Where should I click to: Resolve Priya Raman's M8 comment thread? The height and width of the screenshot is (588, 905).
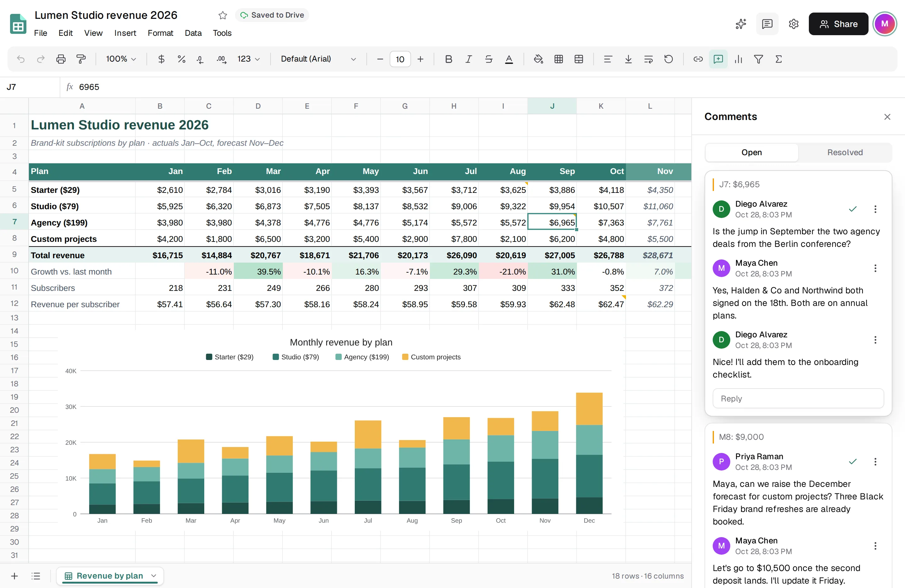(x=853, y=461)
